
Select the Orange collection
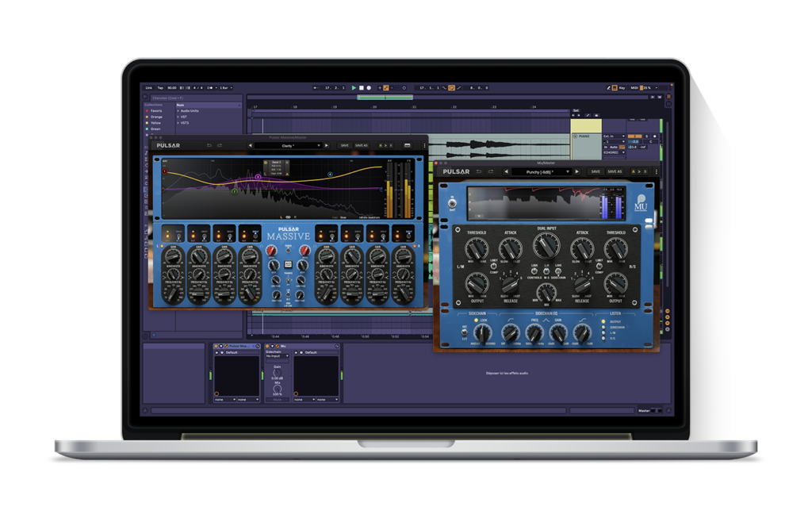coord(156,117)
